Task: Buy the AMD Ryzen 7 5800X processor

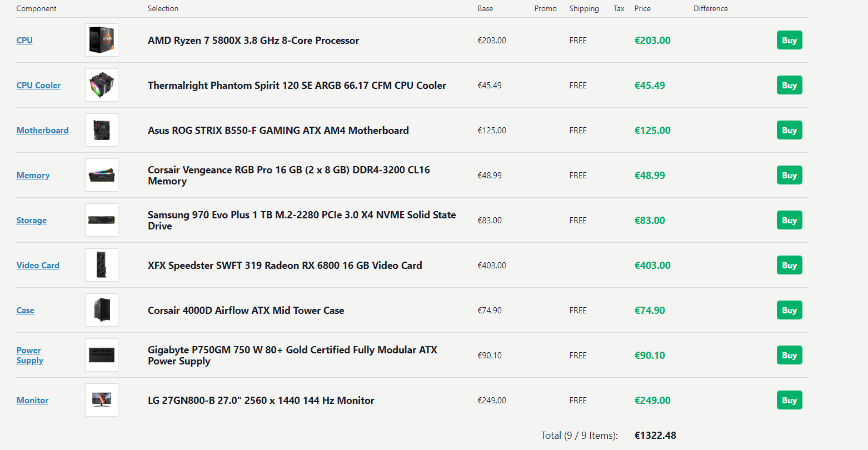Action: coord(789,39)
